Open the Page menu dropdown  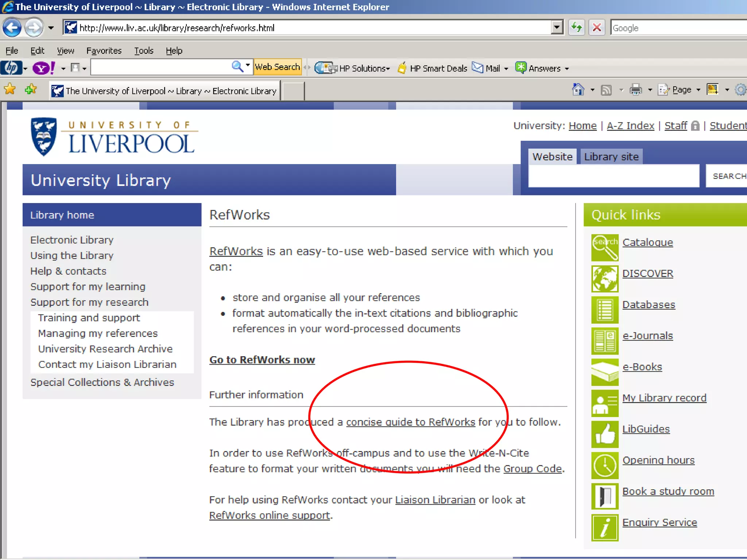[x=681, y=90]
